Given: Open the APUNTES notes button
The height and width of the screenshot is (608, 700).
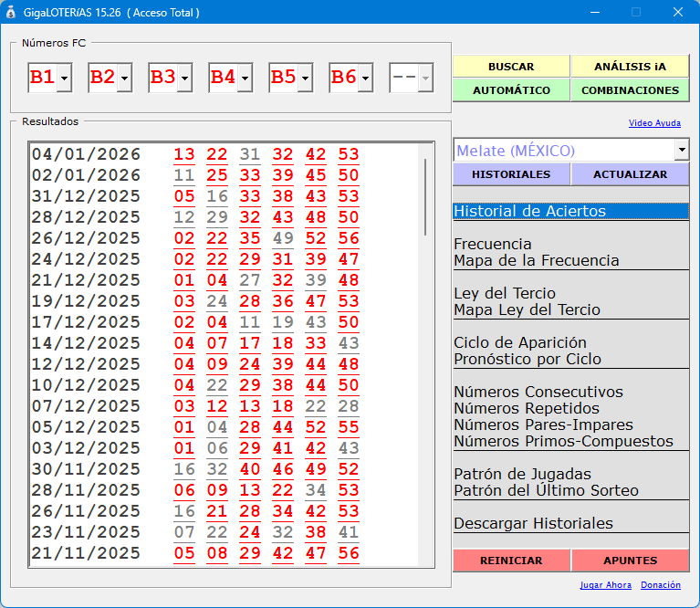Looking at the screenshot, I should (x=630, y=561).
